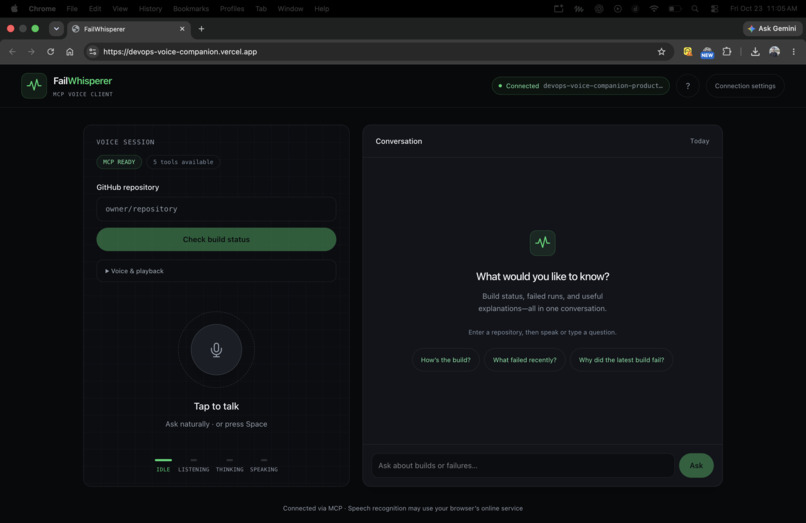Viewport: 806px width, 523px height.
Task: Open the Help menu
Action: pyautogui.click(x=322, y=9)
